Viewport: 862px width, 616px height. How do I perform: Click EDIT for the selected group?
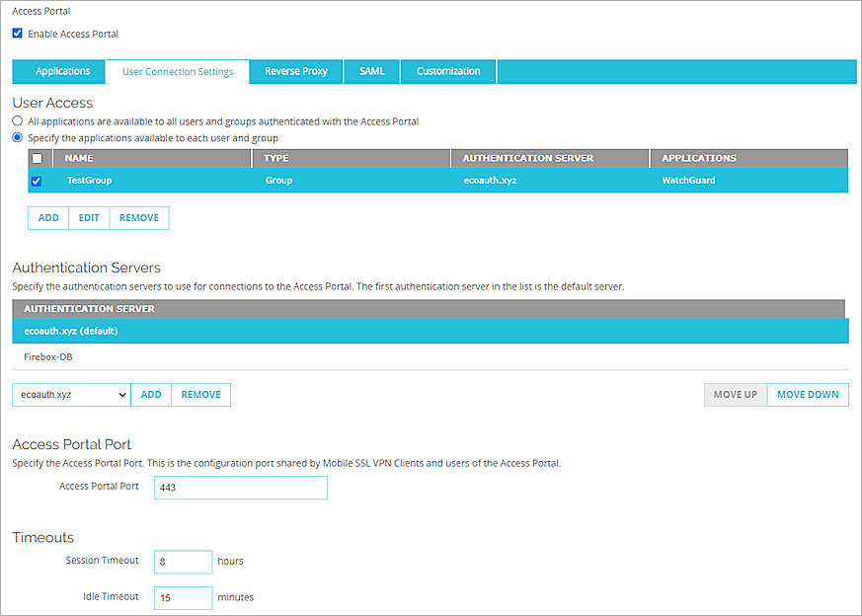tap(88, 217)
